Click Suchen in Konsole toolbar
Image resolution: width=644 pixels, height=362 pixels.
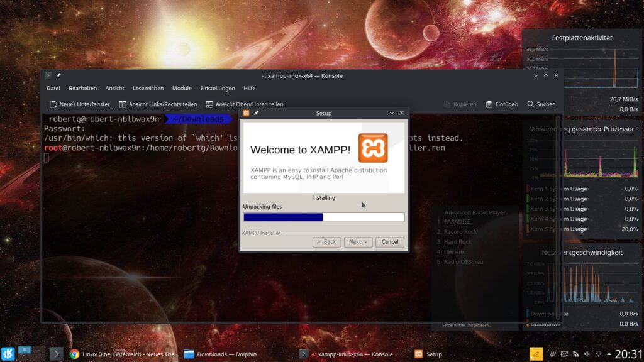(x=541, y=104)
